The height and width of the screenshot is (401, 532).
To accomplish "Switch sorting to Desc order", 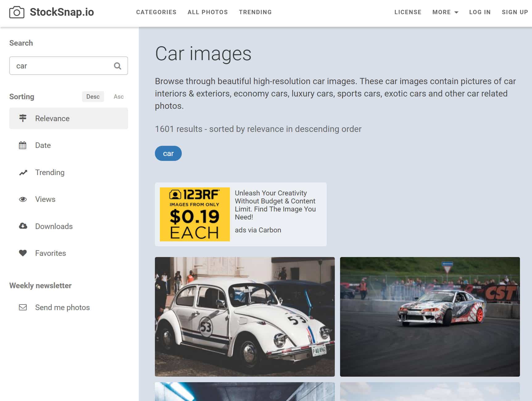I will click(x=93, y=97).
